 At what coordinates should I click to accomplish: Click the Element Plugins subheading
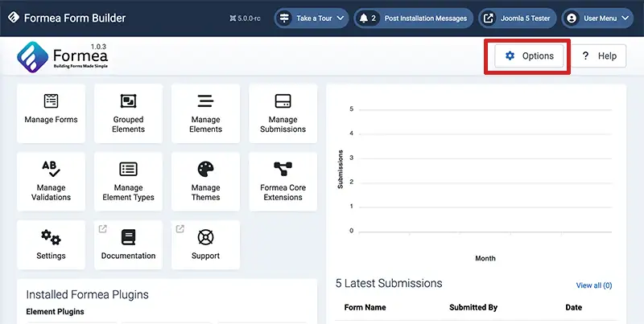click(55, 312)
